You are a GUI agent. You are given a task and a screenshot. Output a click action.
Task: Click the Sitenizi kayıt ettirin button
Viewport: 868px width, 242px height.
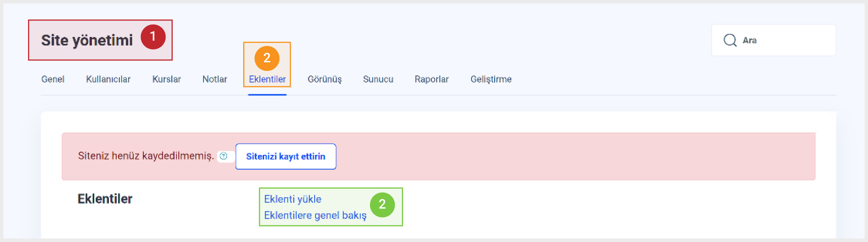point(286,157)
